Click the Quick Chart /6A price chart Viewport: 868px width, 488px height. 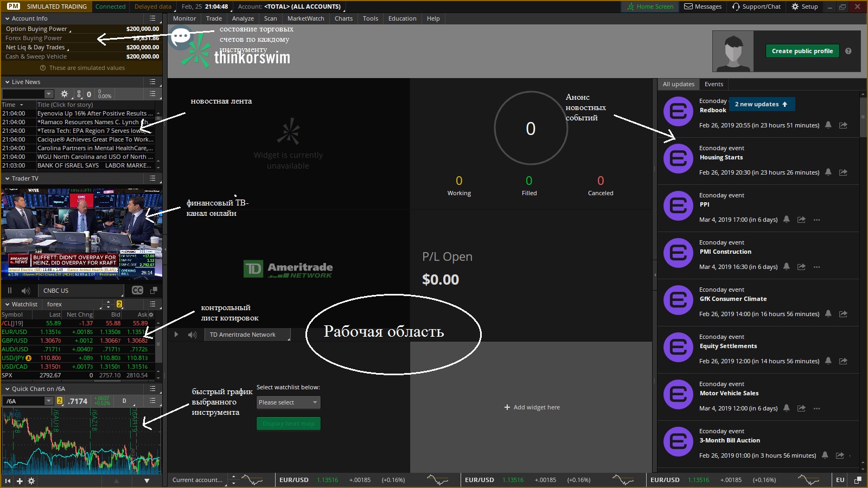tap(81, 441)
